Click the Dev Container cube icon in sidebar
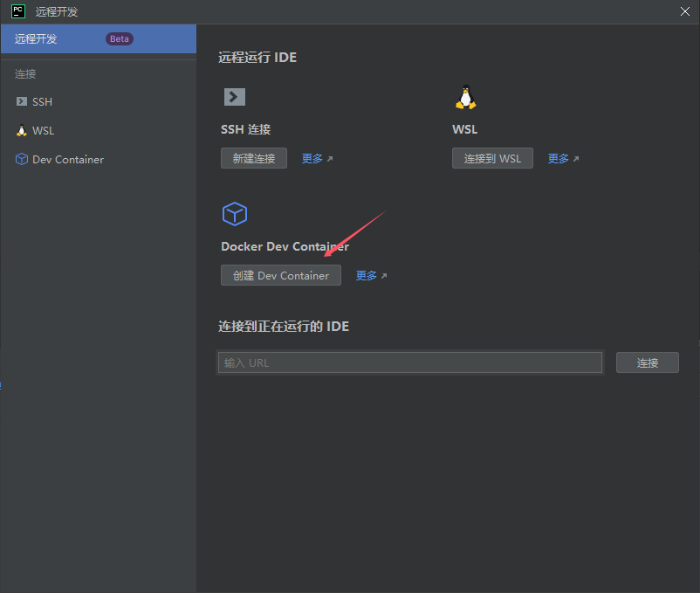Viewport: 700px width, 593px height. coord(22,159)
